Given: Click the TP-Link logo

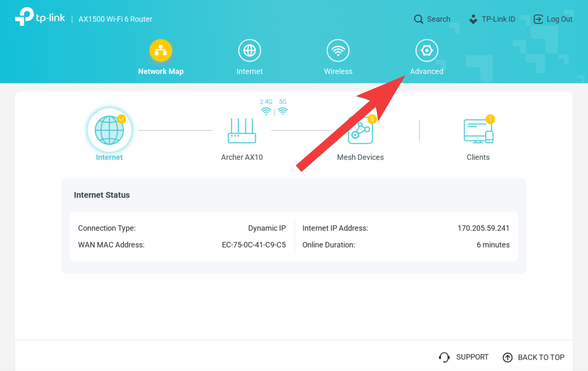Looking at the screenshot, I should (40, 17).
